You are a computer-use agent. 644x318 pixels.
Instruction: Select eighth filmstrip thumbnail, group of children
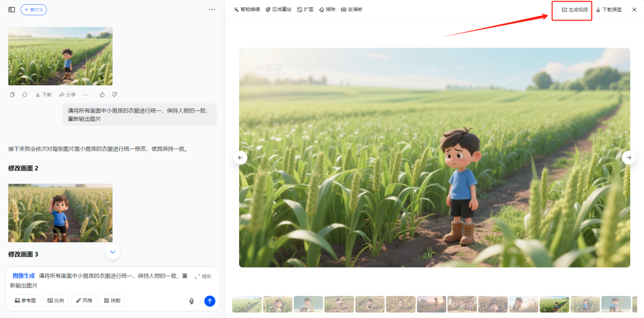pos(462,304)
